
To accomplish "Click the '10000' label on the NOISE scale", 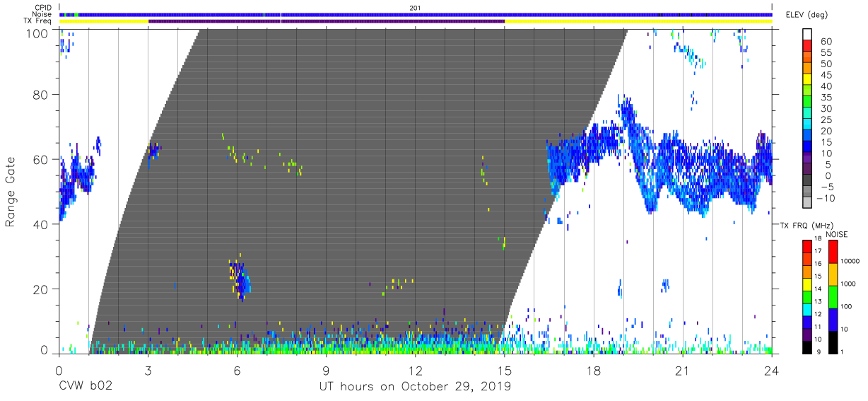I will pos(852,262).
